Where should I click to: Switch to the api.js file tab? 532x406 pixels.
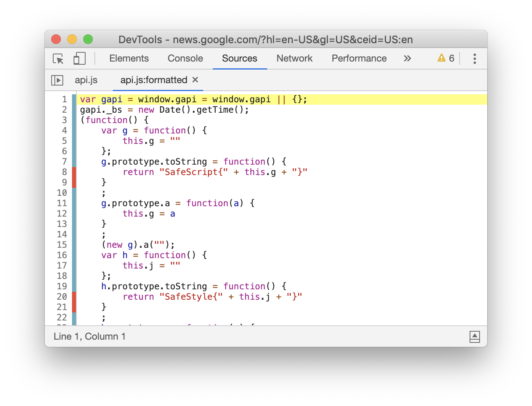[x=86, y=80]
